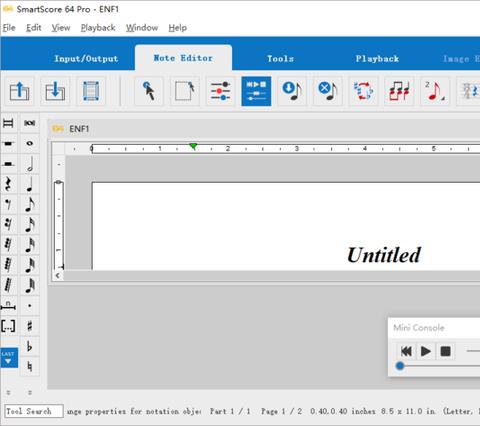
Task: Select the arrow selector tool
Action: tap(149, 91)
